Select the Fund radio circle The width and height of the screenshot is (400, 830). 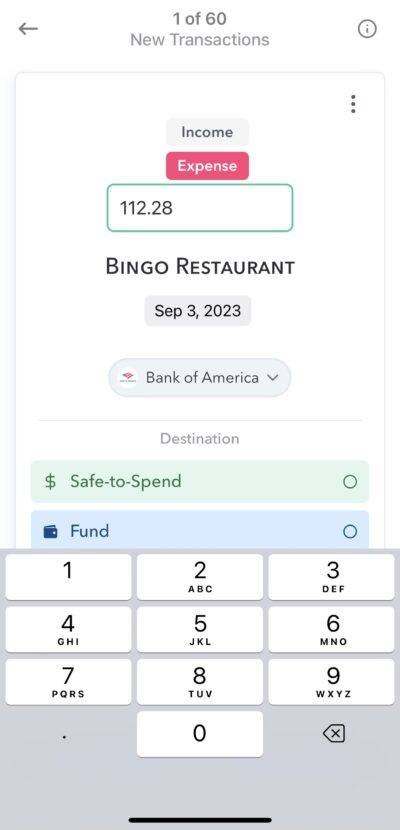pos(350,531)
